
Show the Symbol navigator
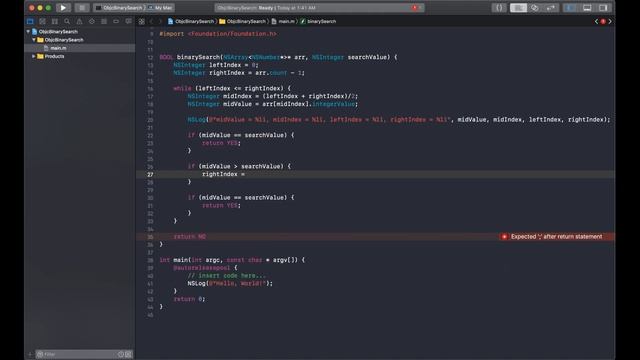(x=55, y=21)
